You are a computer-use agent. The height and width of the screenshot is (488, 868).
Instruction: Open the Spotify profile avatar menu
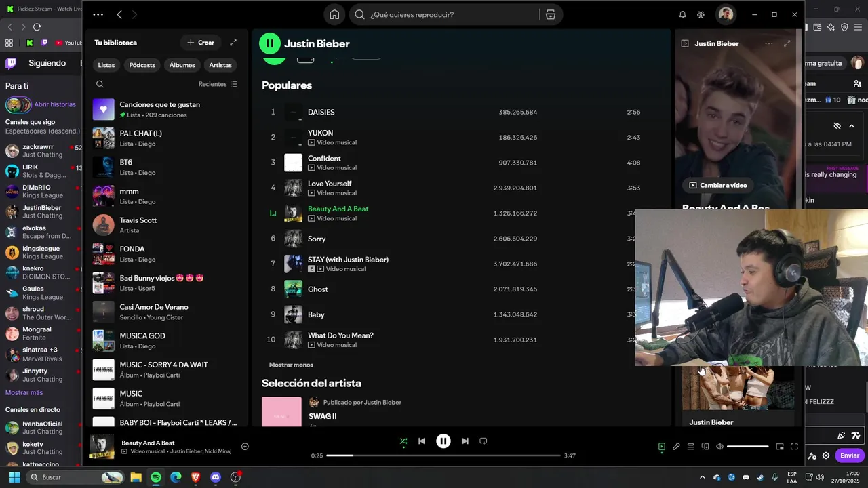tap(726, 14)
